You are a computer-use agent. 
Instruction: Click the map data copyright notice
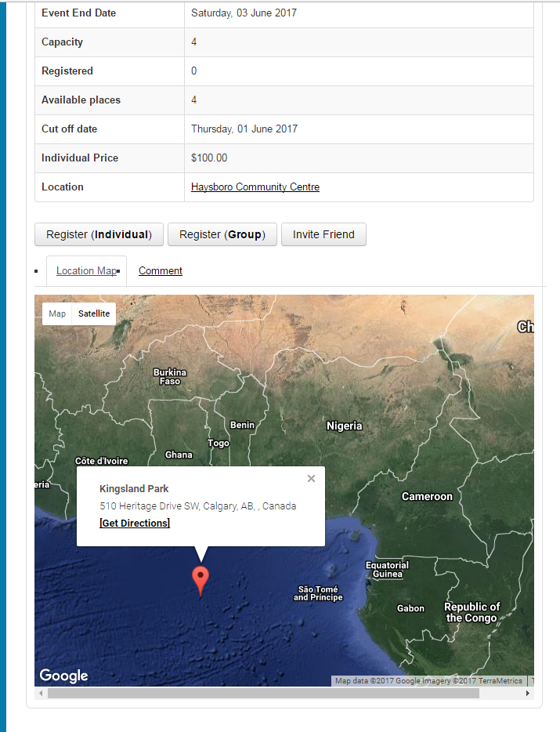[428, 681]
